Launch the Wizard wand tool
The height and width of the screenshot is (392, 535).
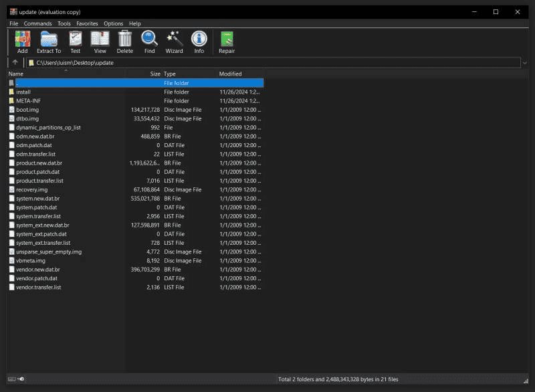click(x=174, y=42)
